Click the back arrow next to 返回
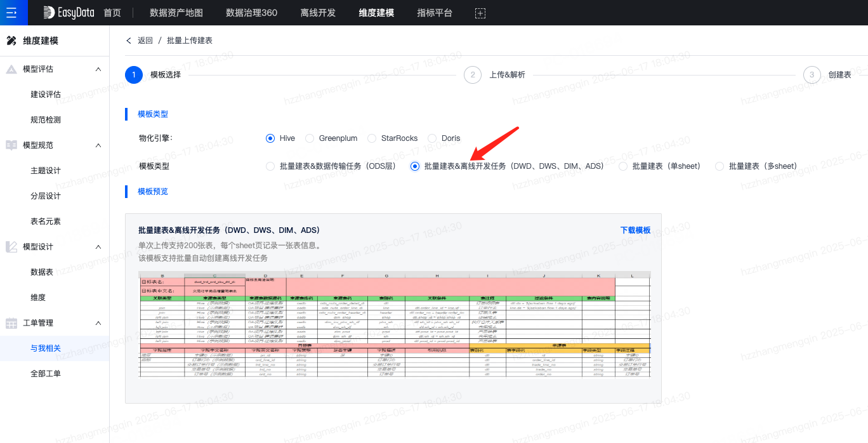Screen dimensions: 868x443 129,41
